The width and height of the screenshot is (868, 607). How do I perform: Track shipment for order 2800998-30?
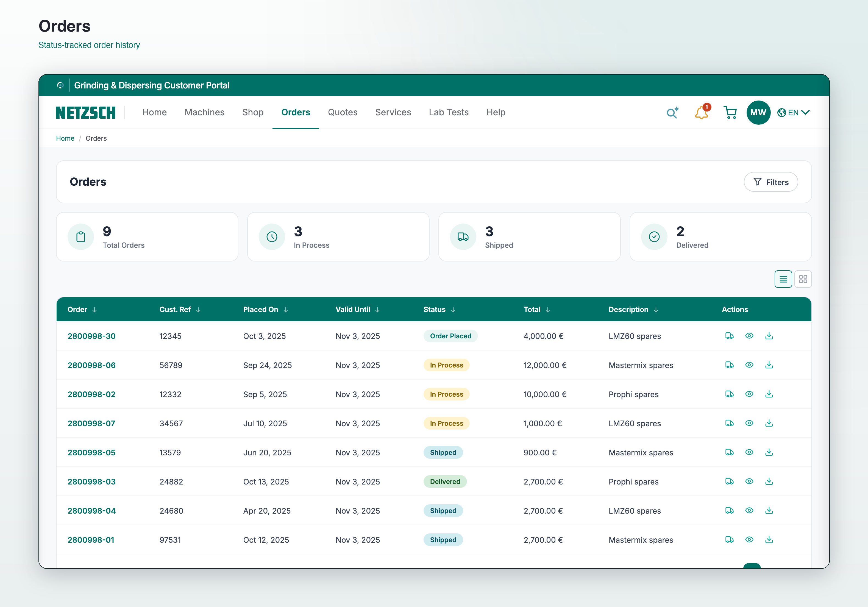tap(729, 336)
